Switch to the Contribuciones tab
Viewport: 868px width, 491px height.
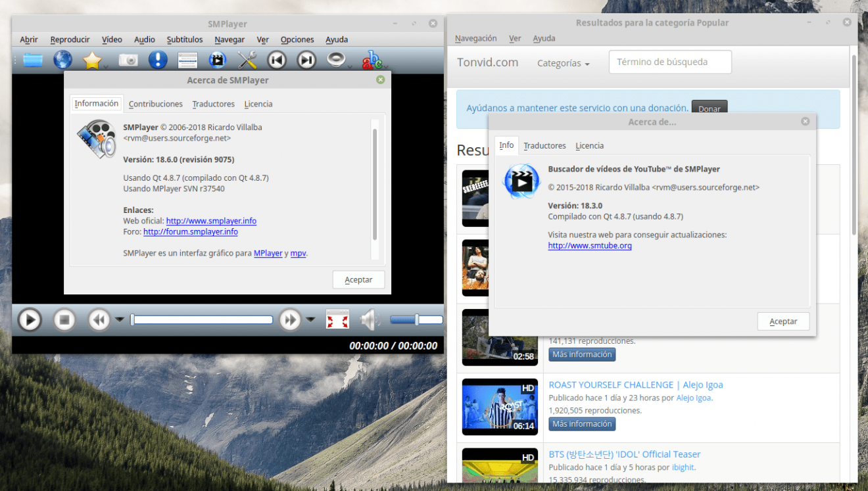[156, 104]
